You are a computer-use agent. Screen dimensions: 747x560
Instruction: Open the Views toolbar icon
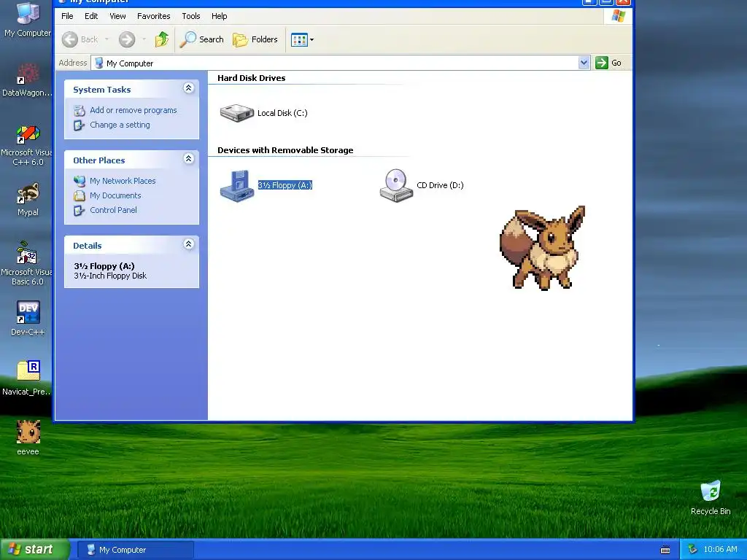[299, 39]
